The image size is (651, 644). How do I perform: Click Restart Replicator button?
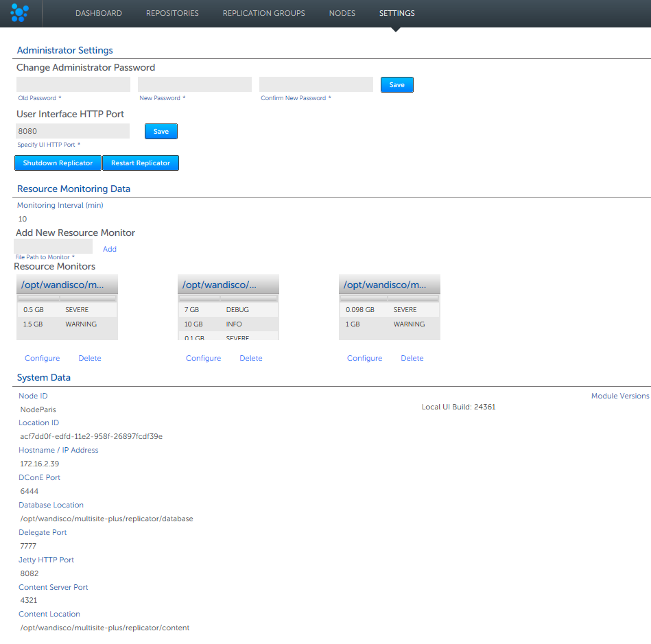tap(141, 163)
